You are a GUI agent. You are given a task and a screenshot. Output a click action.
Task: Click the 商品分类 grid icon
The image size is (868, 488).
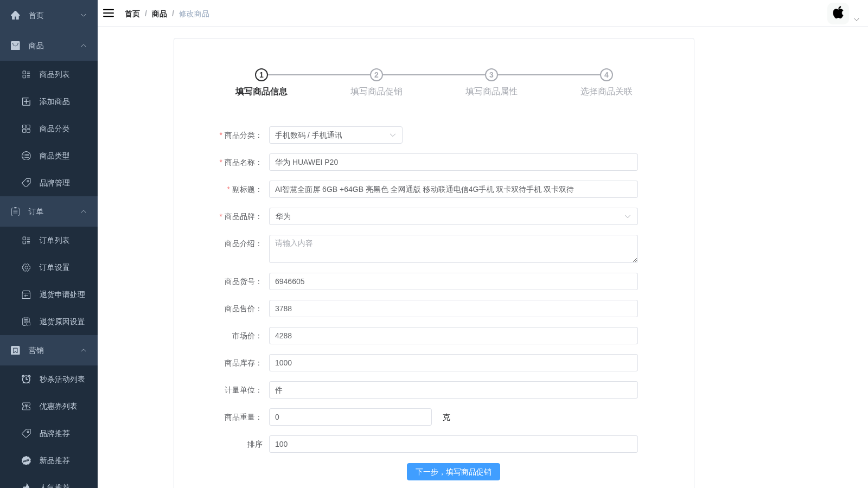click(x=26, y=129)
